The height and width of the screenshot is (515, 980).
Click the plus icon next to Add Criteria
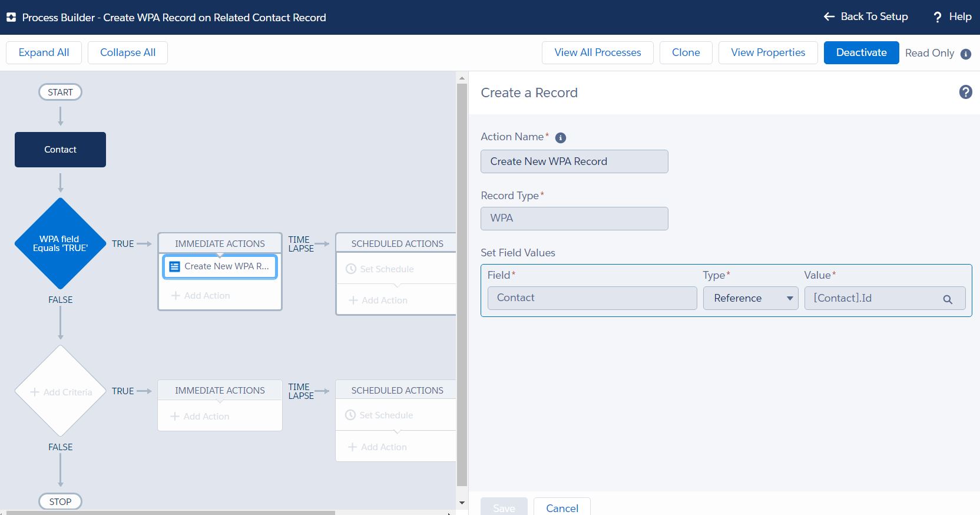[x=35, y=392]
